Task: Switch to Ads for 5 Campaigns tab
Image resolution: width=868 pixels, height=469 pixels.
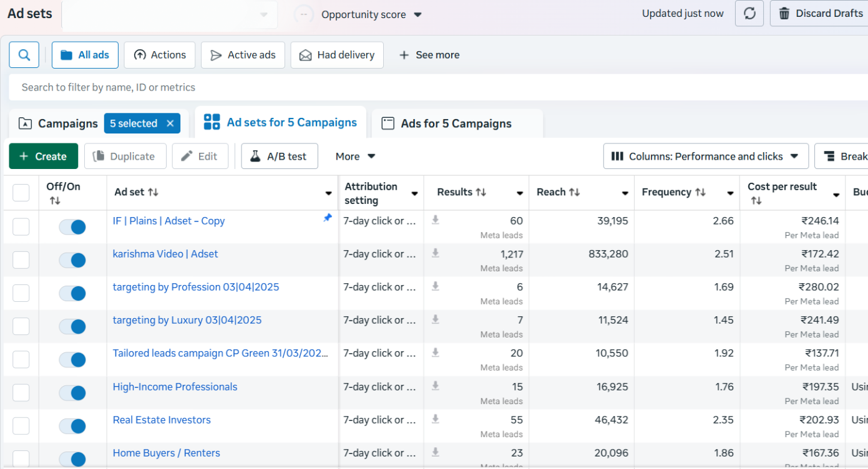Action: (x=457, y=123)
